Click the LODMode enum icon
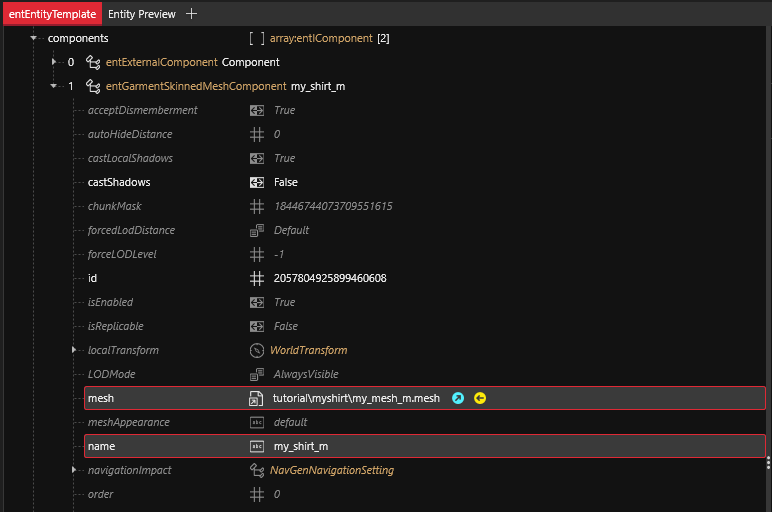772x512 pixels. pos(256,374)
